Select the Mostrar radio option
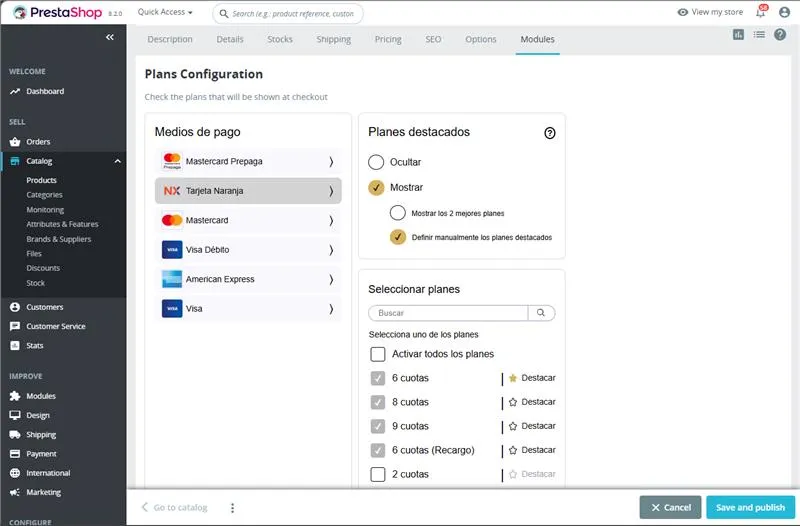 tap(376, 188)
